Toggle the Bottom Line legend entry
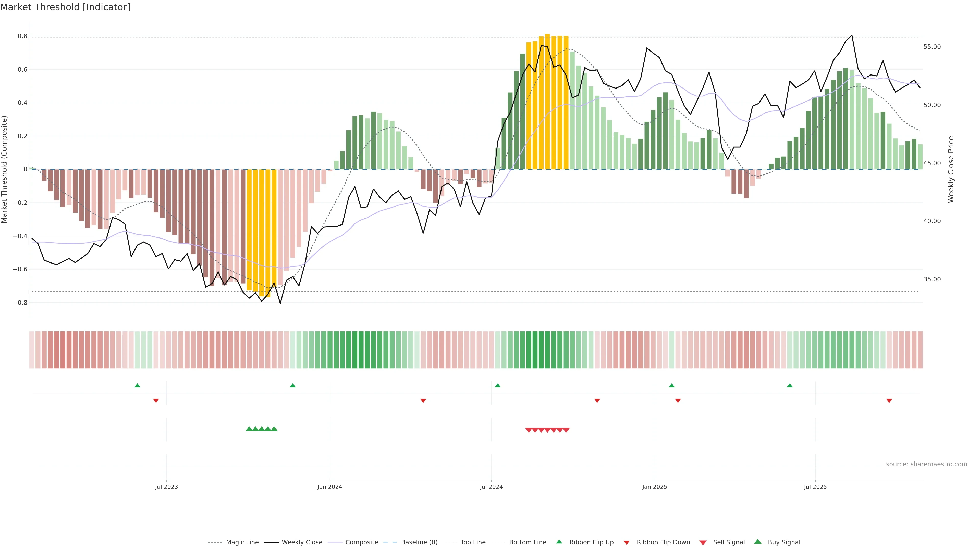 tap(527, 542)
